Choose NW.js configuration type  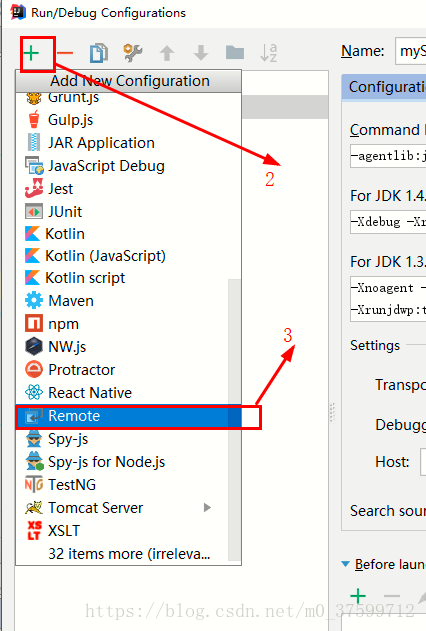coord(128,347)
